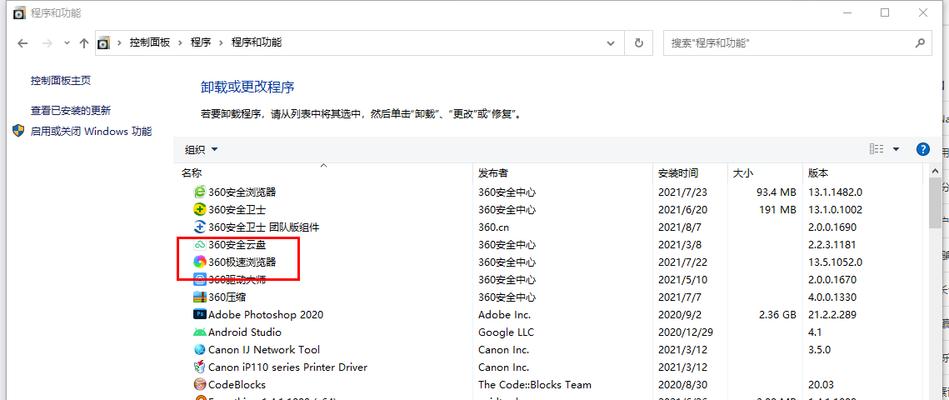This screenshot has height=400, width=949.
Task: Open the address bar history dropdown
Action: (611, 43)
